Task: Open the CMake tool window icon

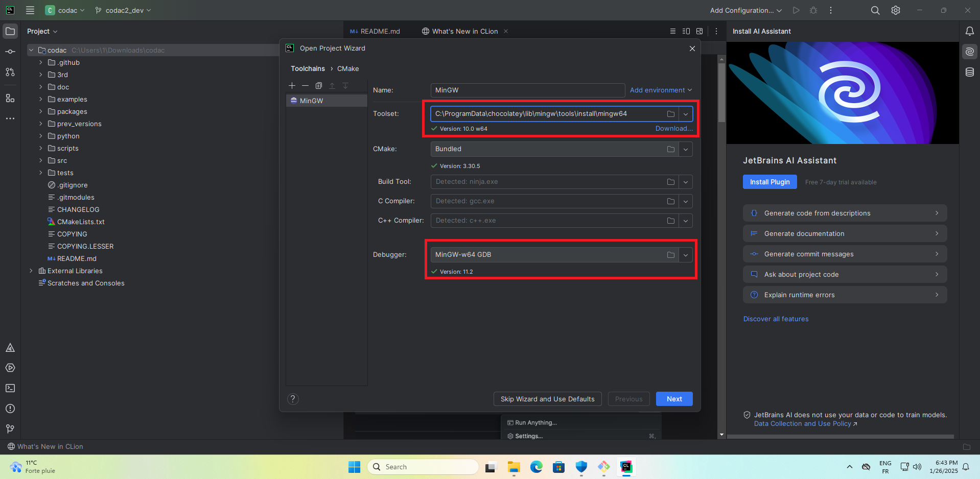Action: tap(10, 348)
